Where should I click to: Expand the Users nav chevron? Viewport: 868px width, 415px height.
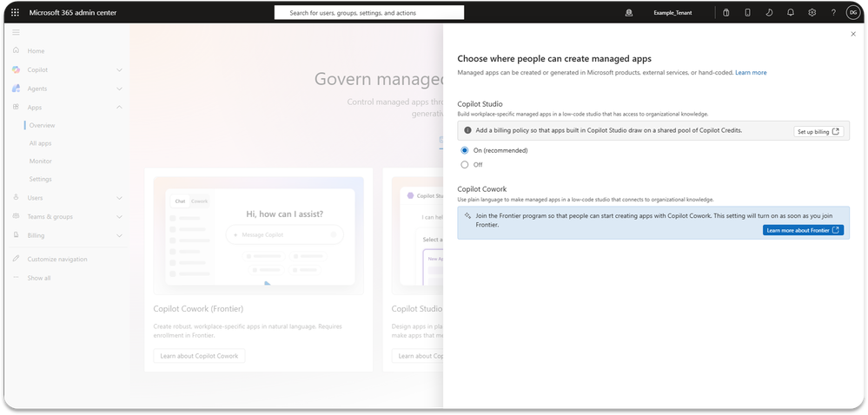(x=120, y=198)
